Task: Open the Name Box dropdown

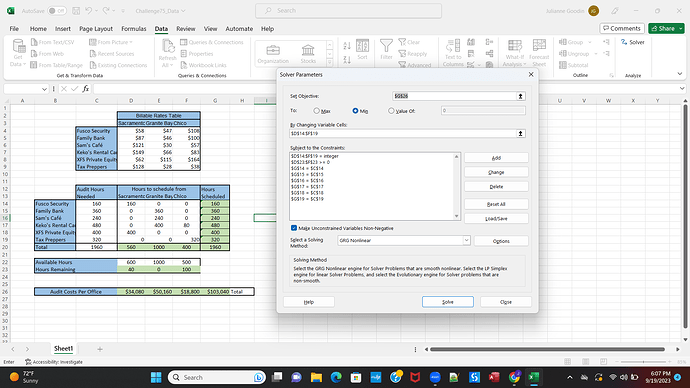Action: pyautogui.click(x=44, y=89)
